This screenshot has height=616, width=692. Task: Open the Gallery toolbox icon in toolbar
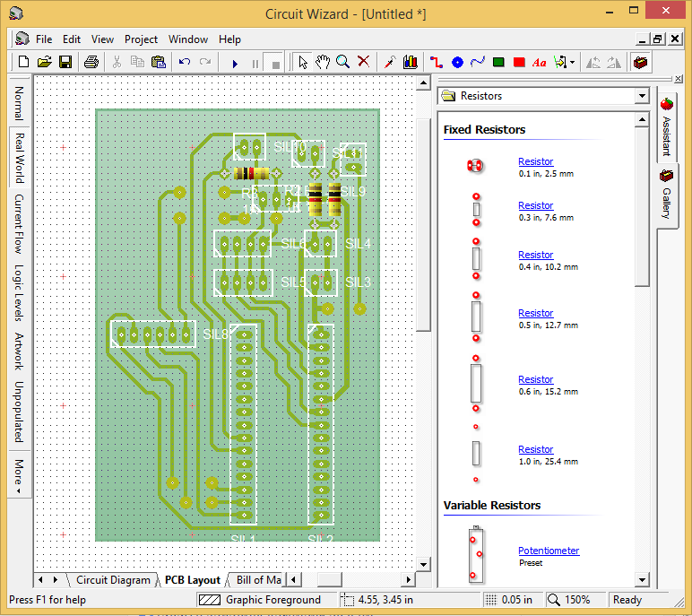tap(640, 62)
